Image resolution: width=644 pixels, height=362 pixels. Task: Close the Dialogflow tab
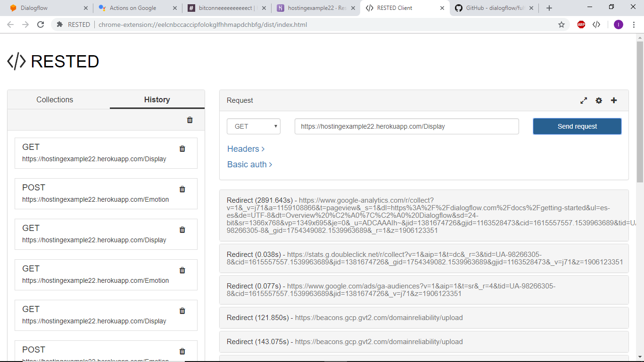pyautogui.click(x=85, y=8)
